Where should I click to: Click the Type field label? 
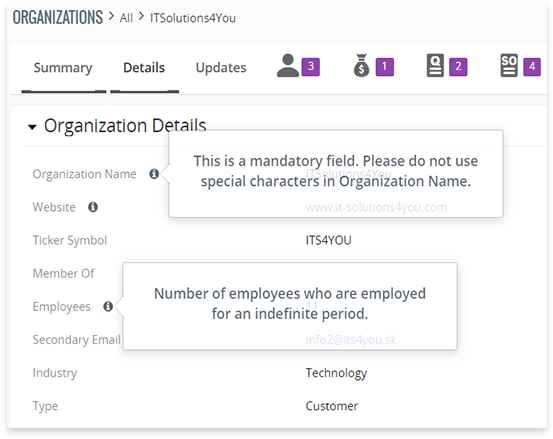pyautogui.click(x=45, y=407)
